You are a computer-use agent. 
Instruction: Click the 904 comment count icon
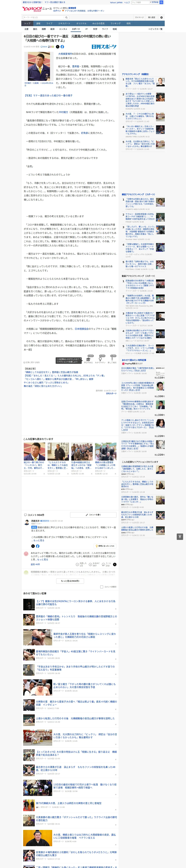click(x=44, y=47)
